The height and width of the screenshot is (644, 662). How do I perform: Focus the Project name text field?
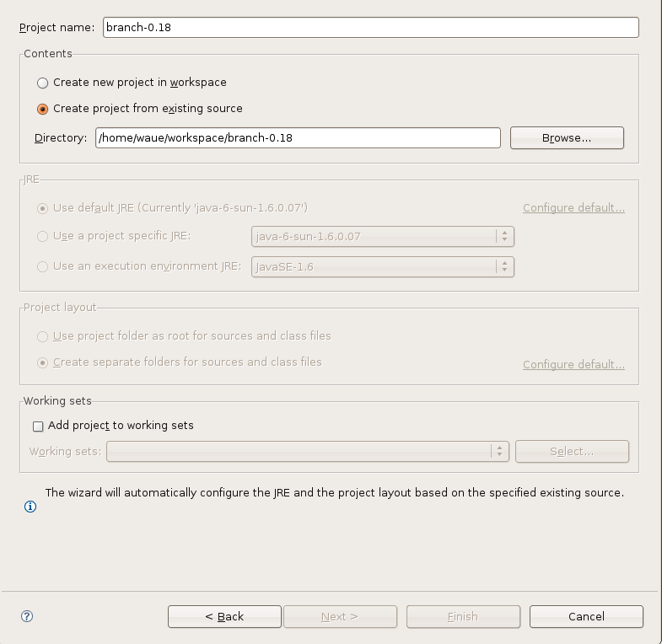[371, 28]
